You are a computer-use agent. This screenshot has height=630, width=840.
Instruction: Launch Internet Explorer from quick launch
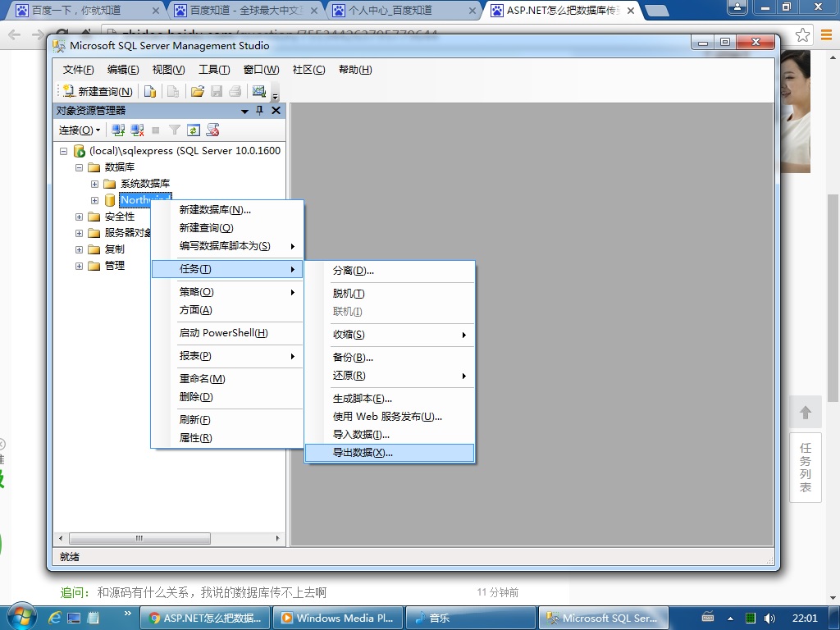(55, 619)
